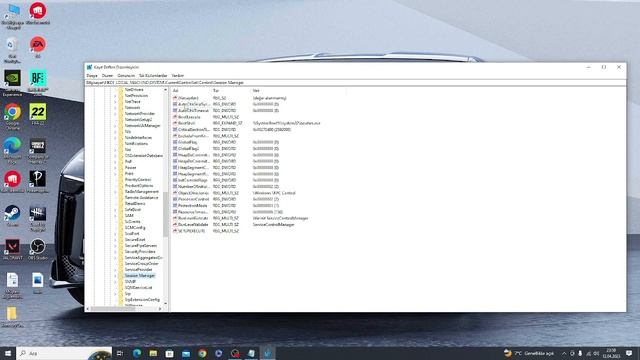The width and height of the screenshot is (640, 360).
Task: Open the Sık Kullanılanlar menu
Action: click(153, 76)
